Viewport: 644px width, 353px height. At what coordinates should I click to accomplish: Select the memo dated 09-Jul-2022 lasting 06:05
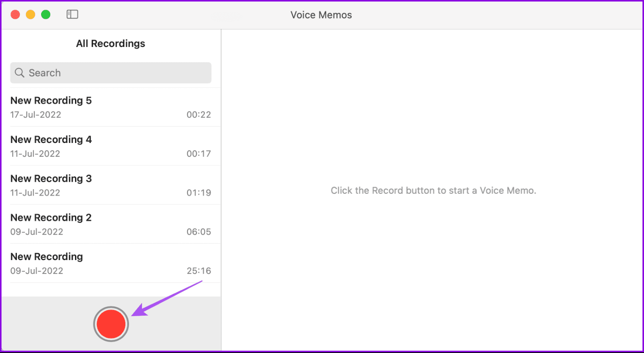click(110, 224)
